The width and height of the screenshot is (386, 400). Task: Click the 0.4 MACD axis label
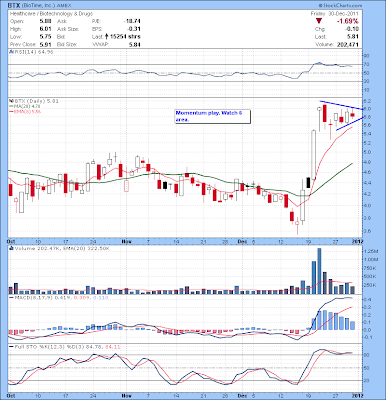[367, 299]
